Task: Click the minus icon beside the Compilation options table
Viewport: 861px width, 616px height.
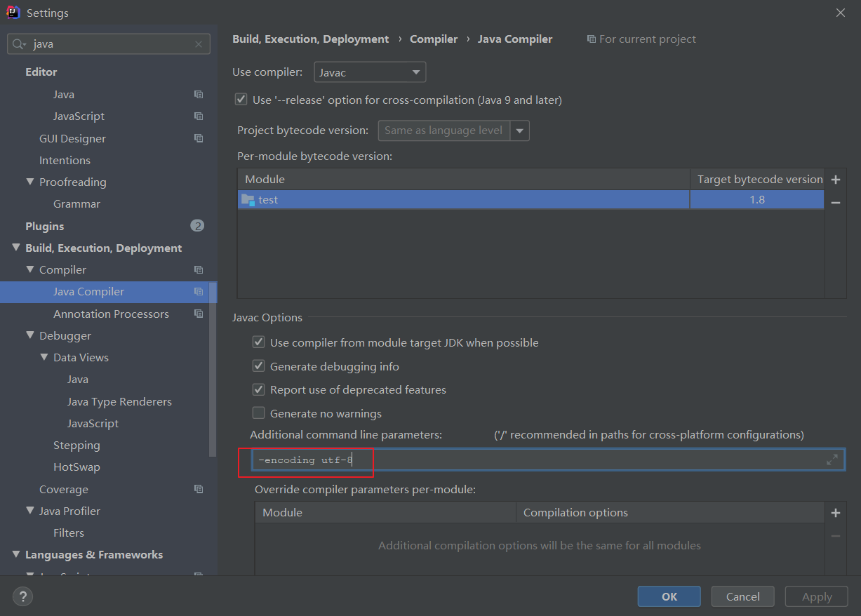Action: pyautogui.click(x=836, y=535)
